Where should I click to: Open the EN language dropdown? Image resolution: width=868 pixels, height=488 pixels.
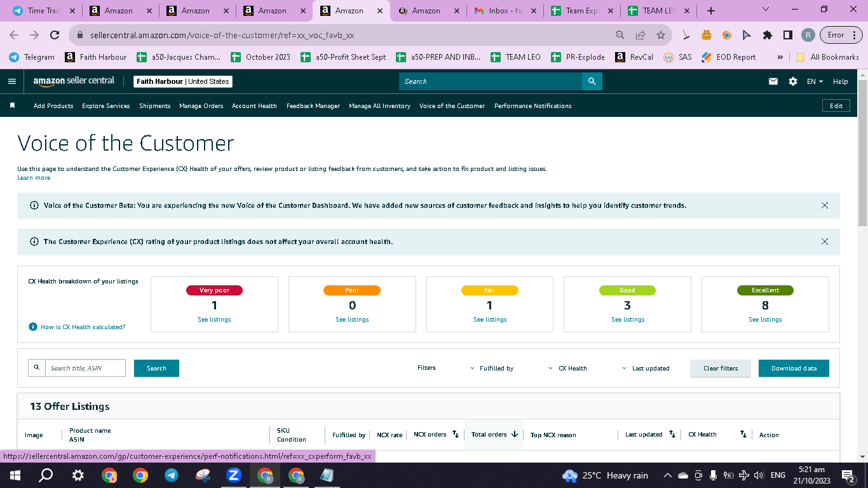tap(815, 81)
